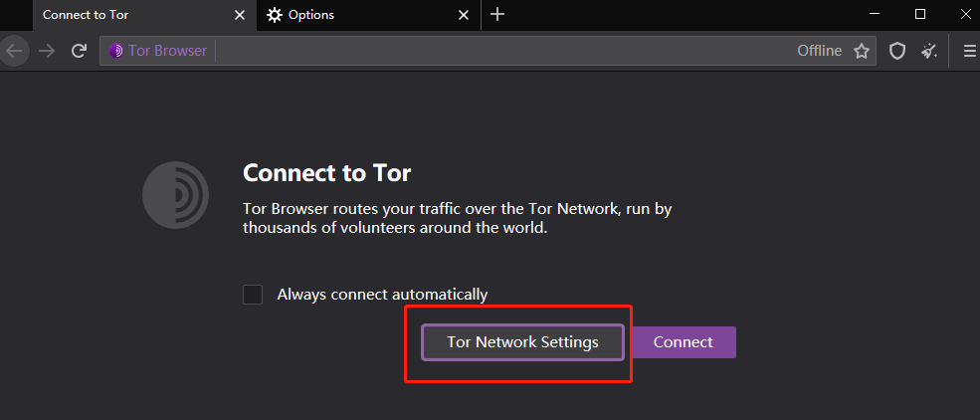Enable Always connect automatically checkbox
Screen dimensions: 980x420
point(253,295)
